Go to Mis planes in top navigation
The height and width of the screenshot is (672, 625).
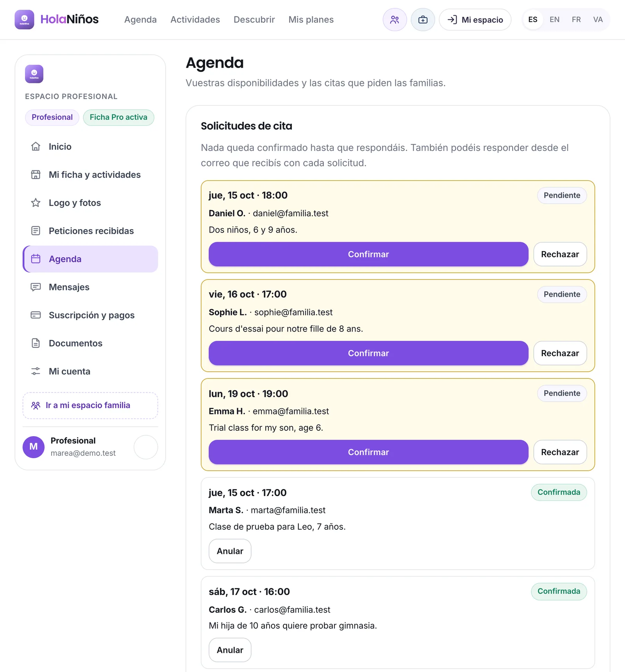click(311, 20)
